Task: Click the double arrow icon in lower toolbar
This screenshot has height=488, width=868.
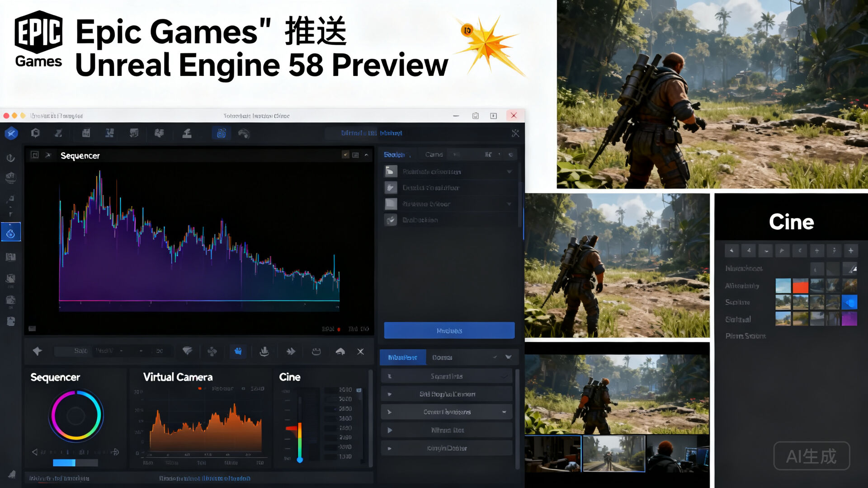Action: point(291,351)
